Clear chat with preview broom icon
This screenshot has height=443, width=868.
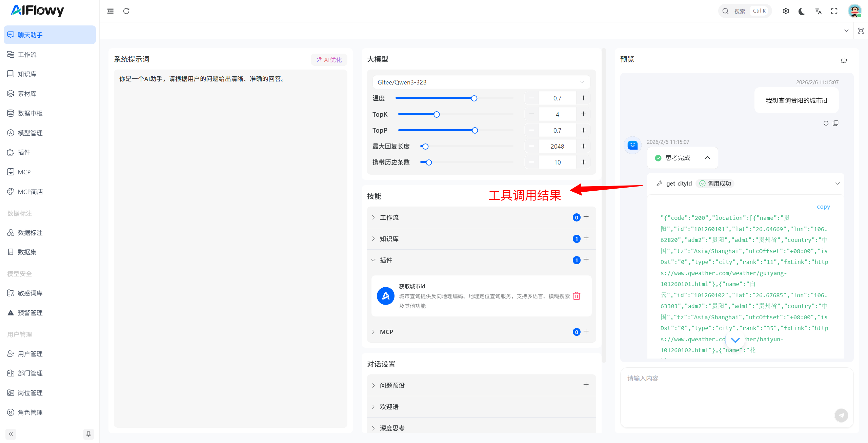click(844, 60)
